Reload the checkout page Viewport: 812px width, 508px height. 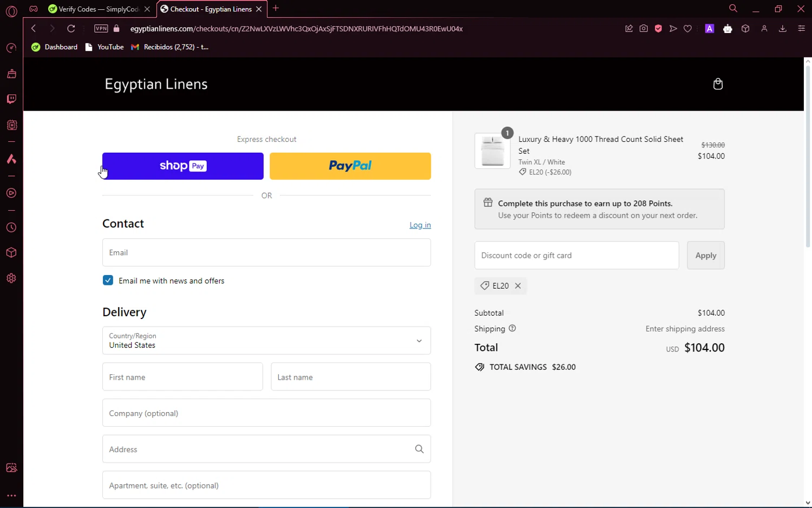71,29
